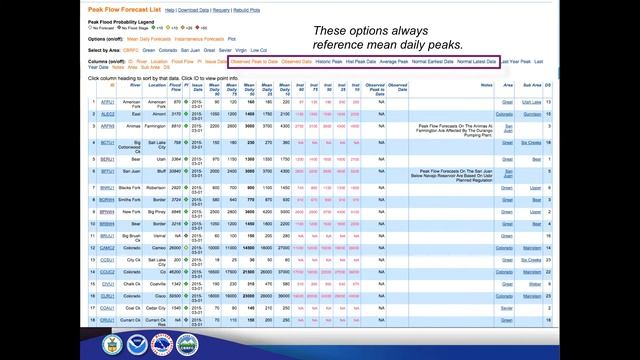Select Green in Select by Area
Viewport: 640px width, 360px height.
[149, 50]
